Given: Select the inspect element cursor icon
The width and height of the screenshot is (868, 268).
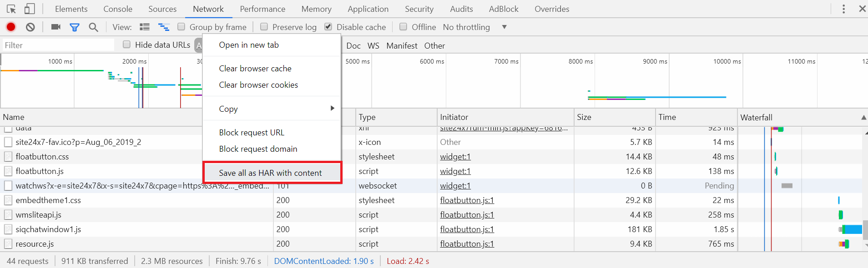Looking at the screenshot, I should click(x=11, y=9).
